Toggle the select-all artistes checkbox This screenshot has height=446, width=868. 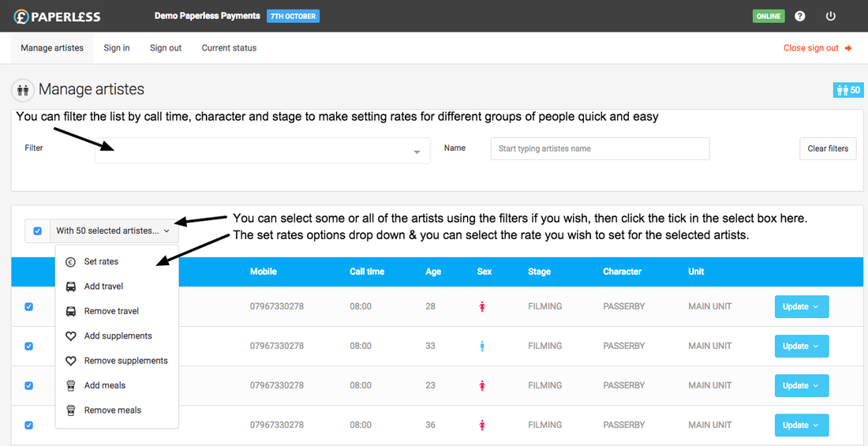[x=37, y=231]
